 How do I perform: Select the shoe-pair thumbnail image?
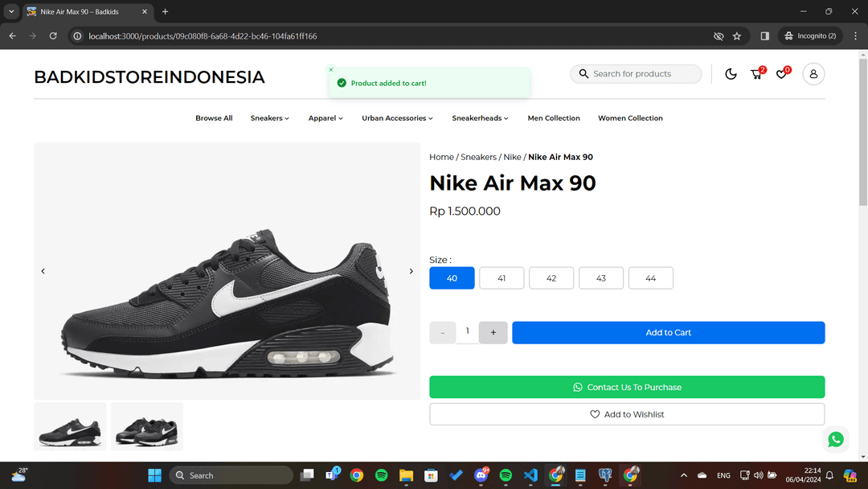coord(147,426)
